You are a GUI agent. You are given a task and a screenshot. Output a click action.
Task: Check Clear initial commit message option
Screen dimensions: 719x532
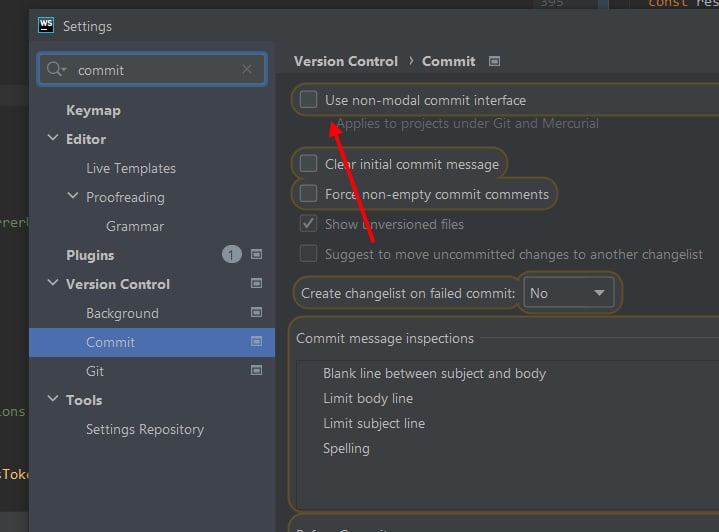coord(309,164)
